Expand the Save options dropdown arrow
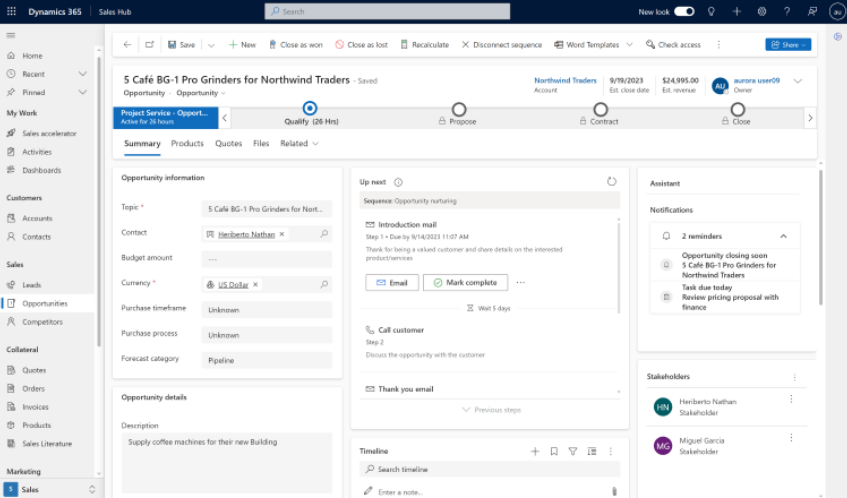 tap(211, 45)
